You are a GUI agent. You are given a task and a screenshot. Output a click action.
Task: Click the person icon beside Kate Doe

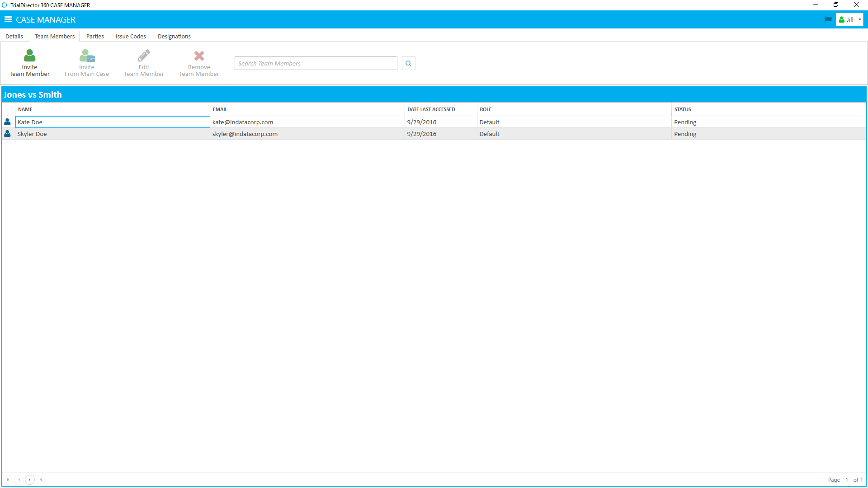click(x=7, y=122)
